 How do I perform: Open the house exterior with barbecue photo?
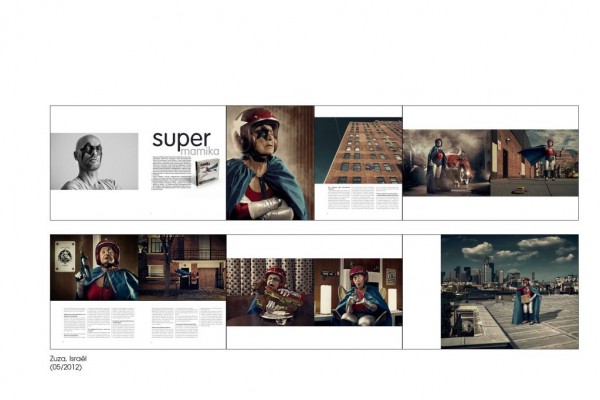click(182, 267)
